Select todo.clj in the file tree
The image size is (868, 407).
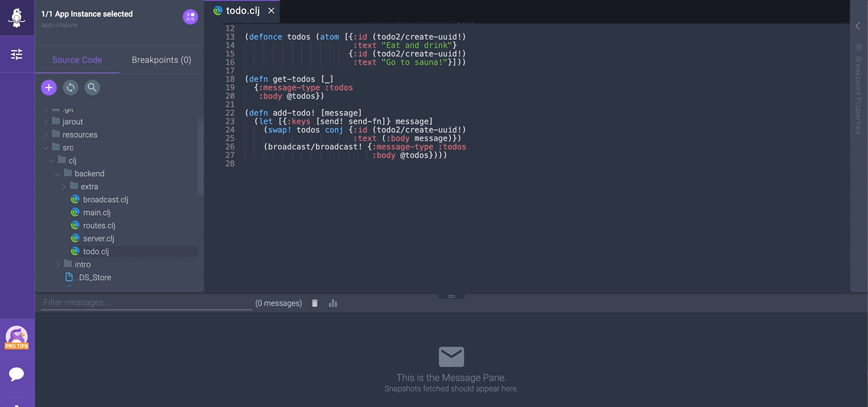click(x=96, y=252)
